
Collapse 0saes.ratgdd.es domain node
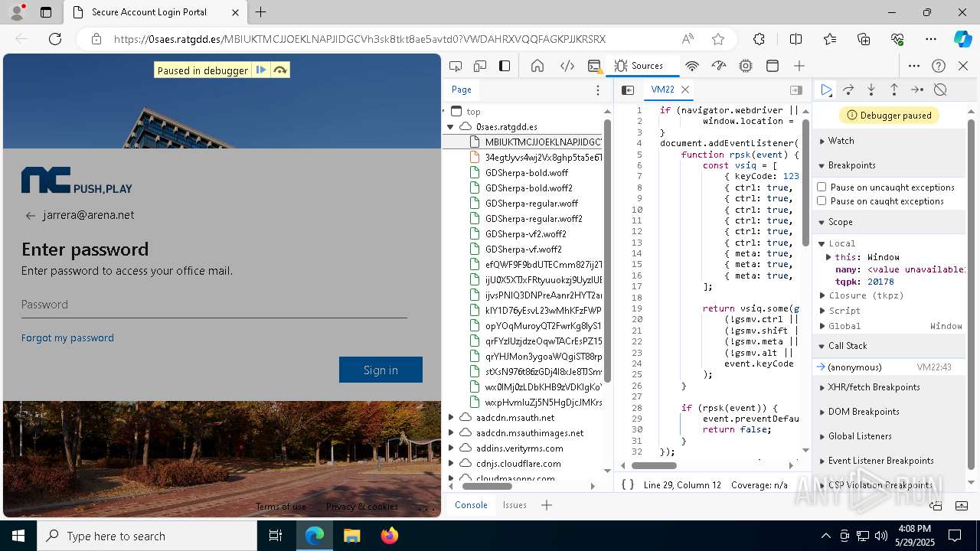pyautogui.click(x=451, y=127)
